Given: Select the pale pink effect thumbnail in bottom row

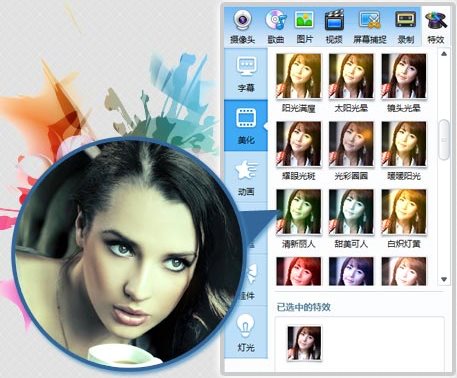Looking at the screenshot, I should [404, 271].
